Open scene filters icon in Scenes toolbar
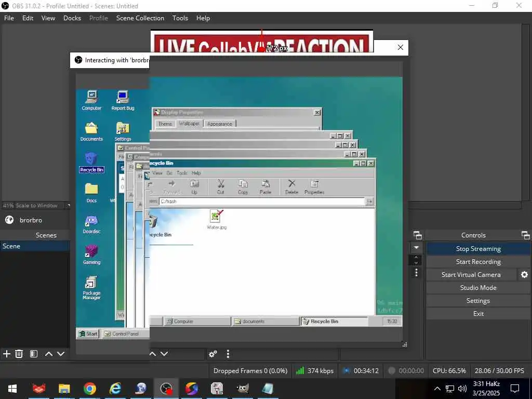 coord(34,354)
